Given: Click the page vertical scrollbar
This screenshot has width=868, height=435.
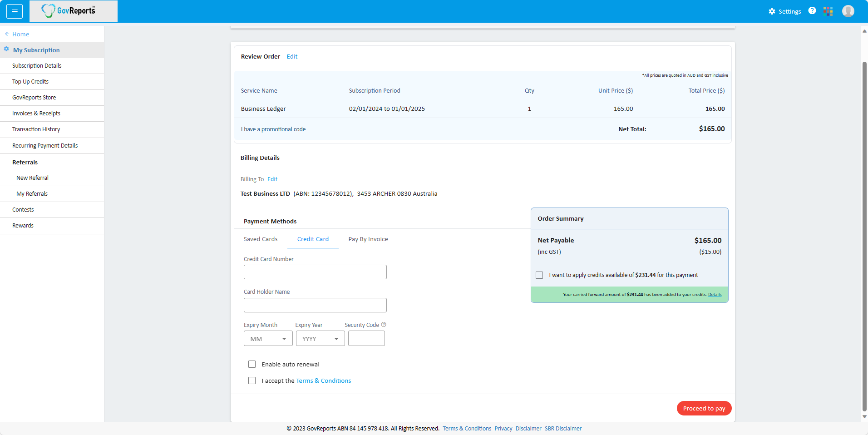Looking at the screenshot, I should pyautogui.click(x=864, y=236).
